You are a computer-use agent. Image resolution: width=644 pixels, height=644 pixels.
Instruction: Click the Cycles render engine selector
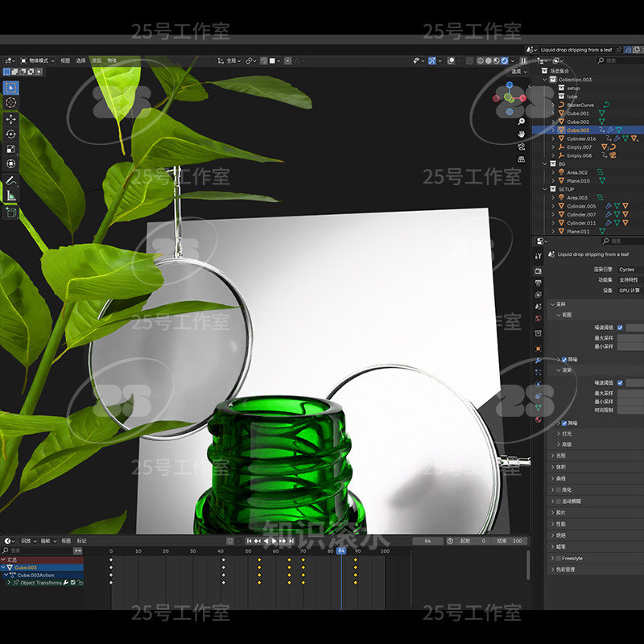629,270
